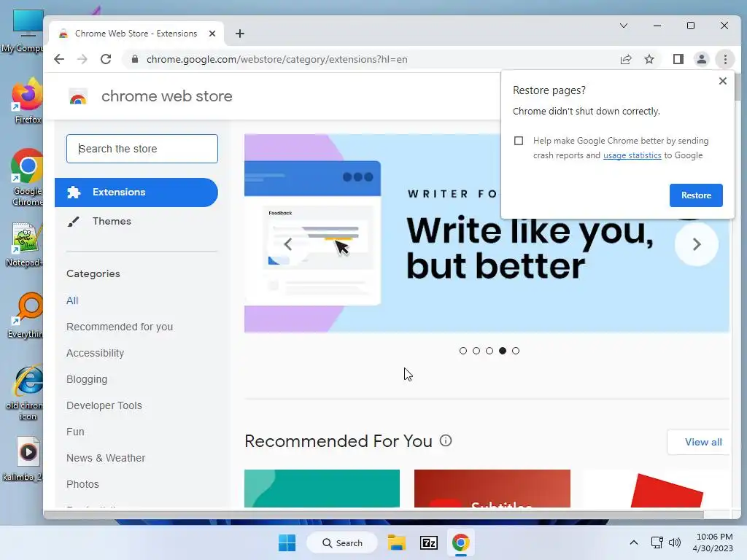The image size is (747, 560).
Task: Choose the News & Weather category
Action: [x=106, y=458]
